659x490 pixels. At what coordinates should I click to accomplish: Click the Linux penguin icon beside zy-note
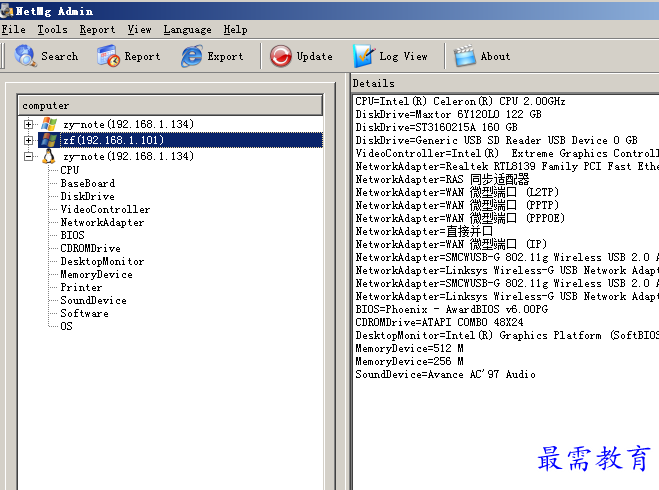(x=49, y=156)
